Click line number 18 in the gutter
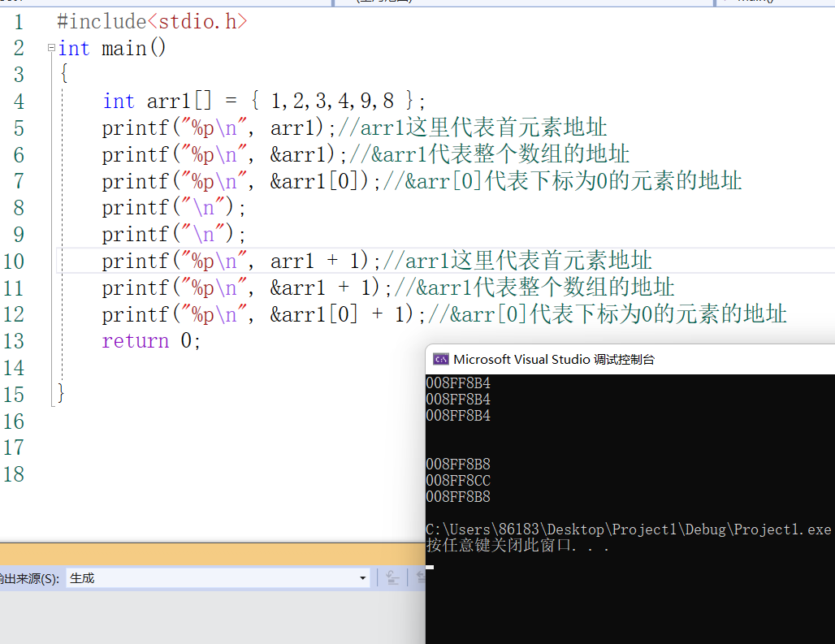Viewport: 835px width, 644px height. pyautogui.click(x=14, y=474)
